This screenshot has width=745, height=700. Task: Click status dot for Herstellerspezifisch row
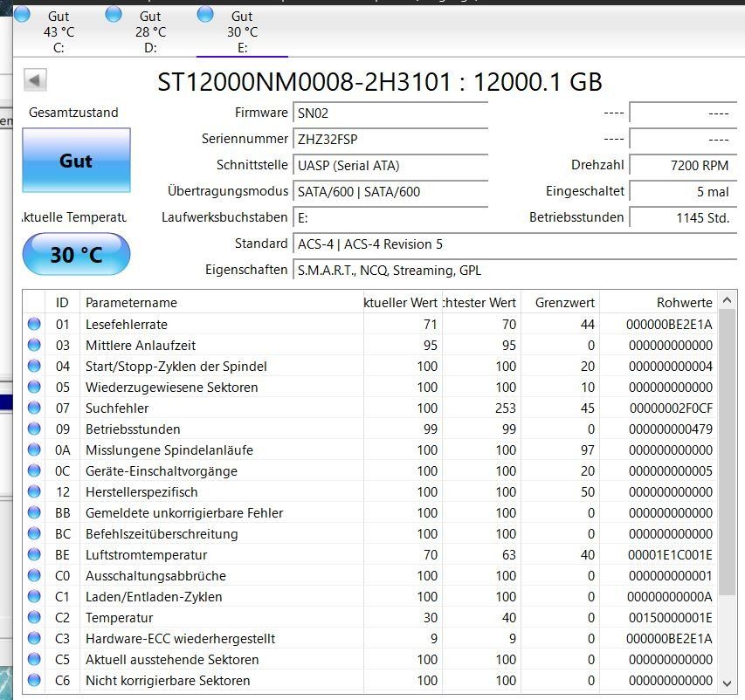point(34,491)
